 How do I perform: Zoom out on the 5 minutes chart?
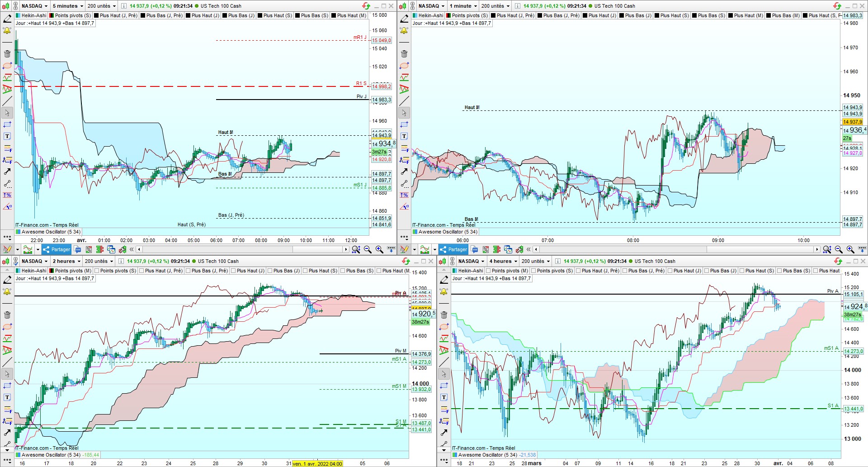(x=368, y=249)
